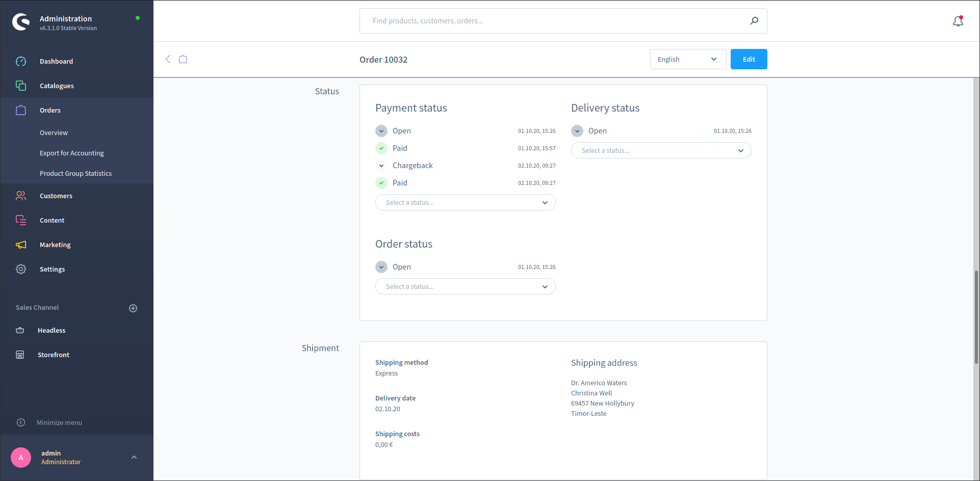Click the order bag icon beside back arrow
Image resolution: width=980 pixels, height=481 pixels.
point(183,59)
